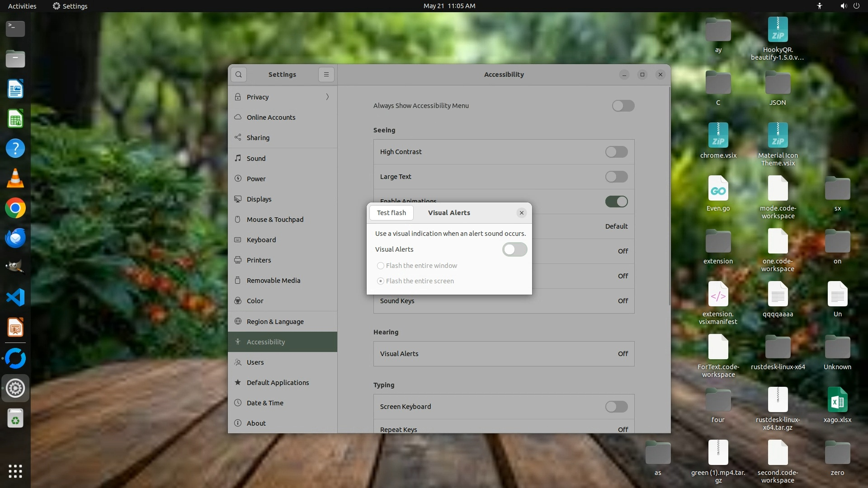Screen dimensions: 868x488
Task: Toggle the Visual Alerts switch on
Action: coord(514,249)
